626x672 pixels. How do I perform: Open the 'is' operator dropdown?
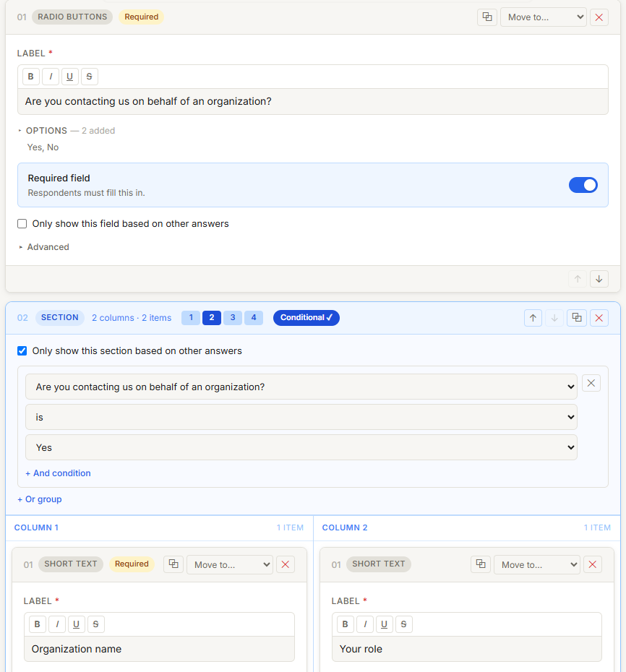click(x=301, y=417)
